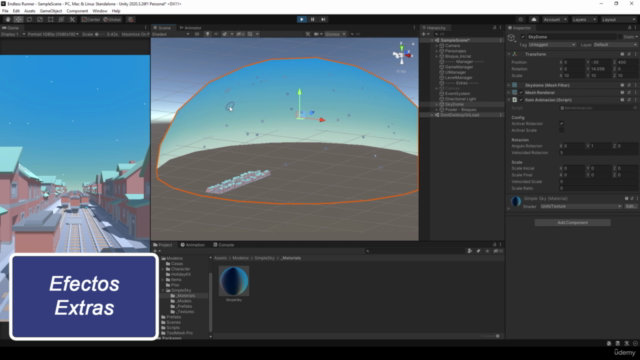Click favorites star icon in Project
Image resolution: width=640 pixels, height=360 pixels.
[x=487, y=251]
